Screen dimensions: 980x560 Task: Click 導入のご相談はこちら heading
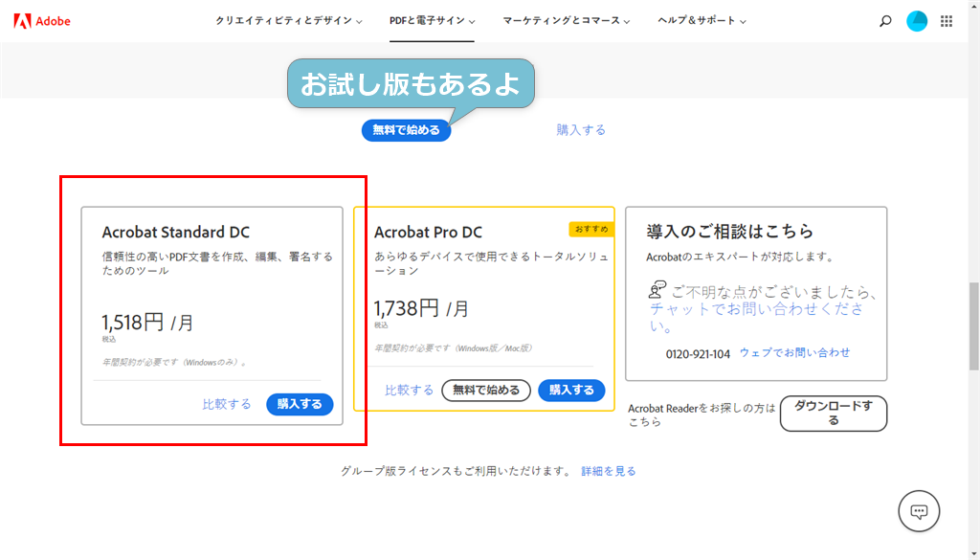click(730, 232)
